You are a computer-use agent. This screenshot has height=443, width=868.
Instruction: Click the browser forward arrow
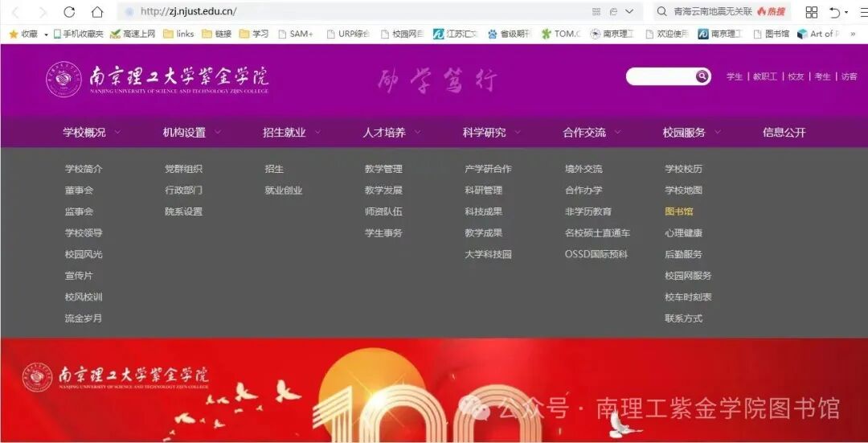click(43, 12)
